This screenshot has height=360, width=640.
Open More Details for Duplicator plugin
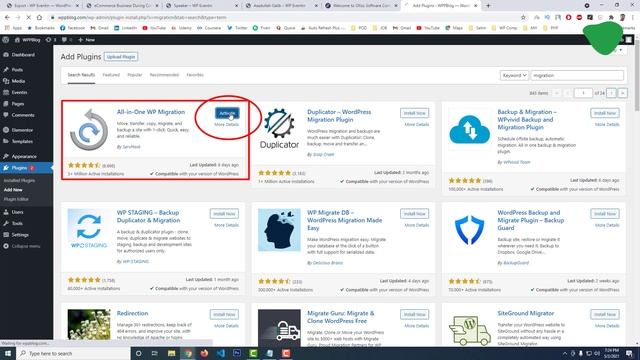click(416, 124)
